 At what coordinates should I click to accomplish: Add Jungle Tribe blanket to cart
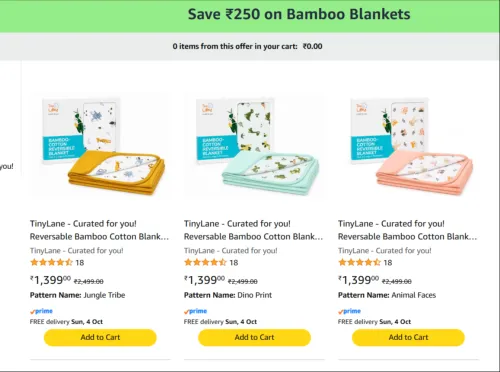pos(100,337)
